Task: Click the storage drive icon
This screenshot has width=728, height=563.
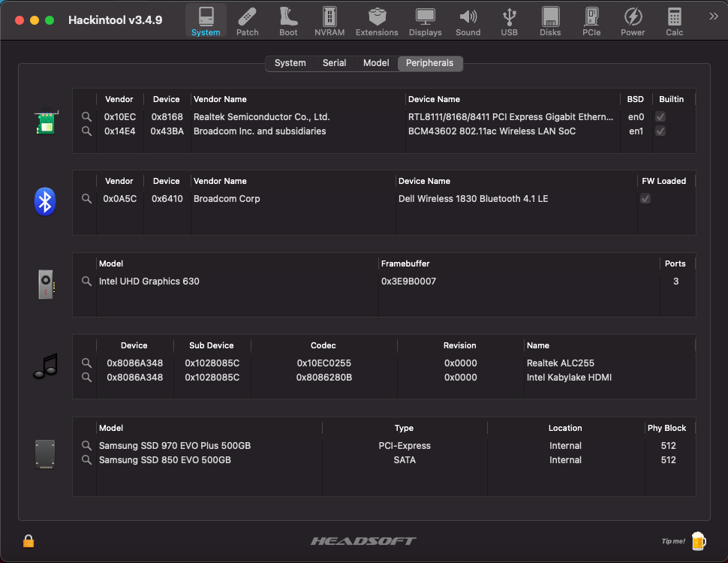Action: tap(45, 454)
